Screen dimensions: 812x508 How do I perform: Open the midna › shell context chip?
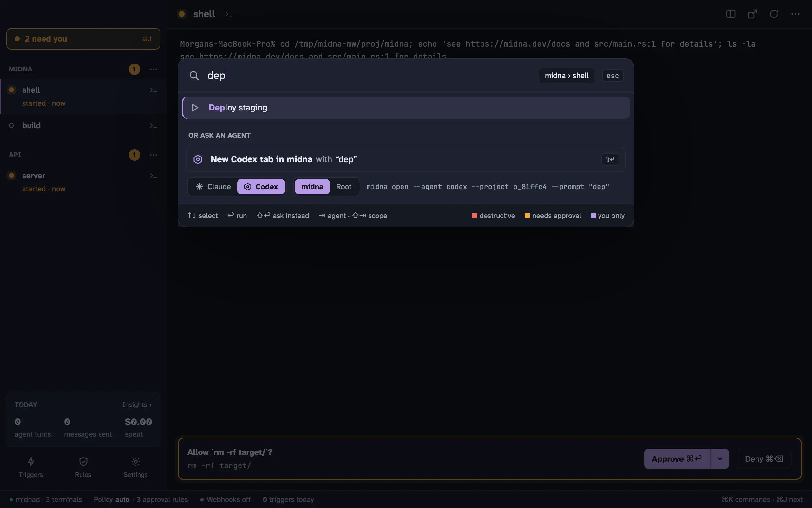coord(566,76)
